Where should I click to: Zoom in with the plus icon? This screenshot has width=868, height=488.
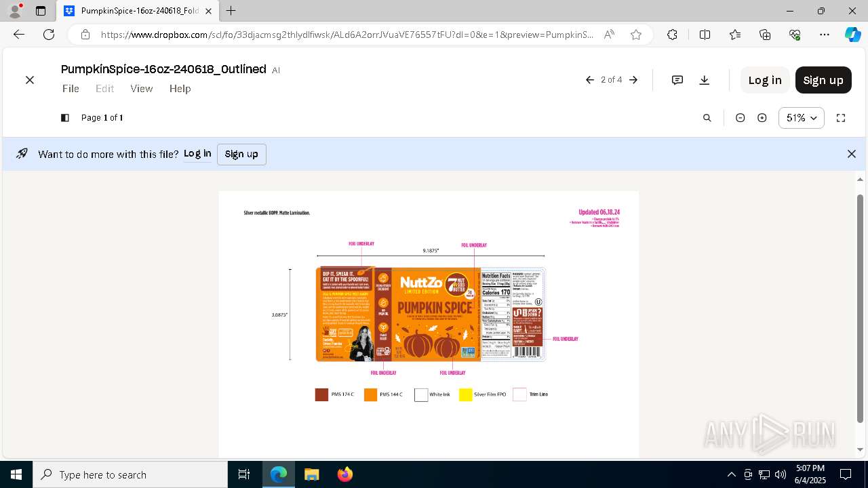tap(762, 118)
